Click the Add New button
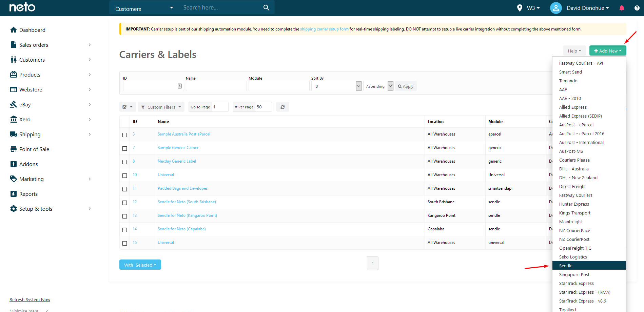 (608, 51)
